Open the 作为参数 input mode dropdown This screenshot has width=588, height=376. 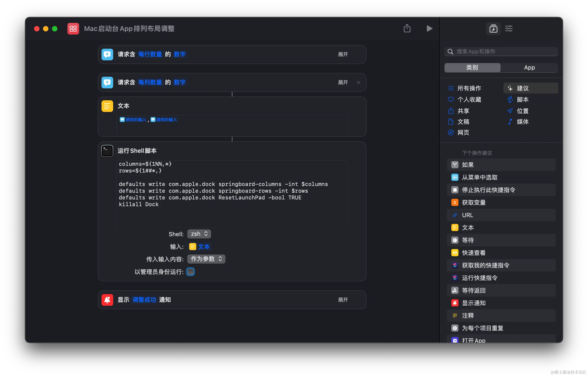pyautogui.click(x=206, y=259)
